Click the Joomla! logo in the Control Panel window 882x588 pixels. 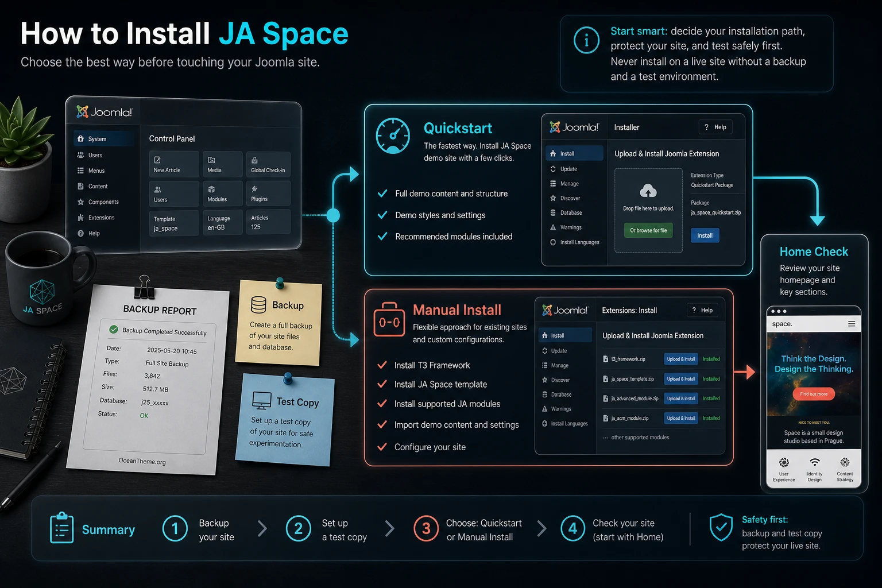[105, 112]
